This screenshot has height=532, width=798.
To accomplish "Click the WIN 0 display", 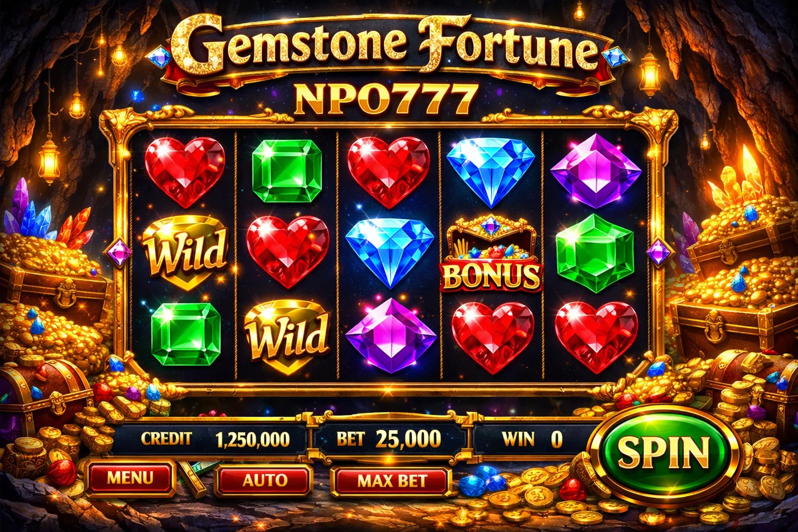I will 533,440.
